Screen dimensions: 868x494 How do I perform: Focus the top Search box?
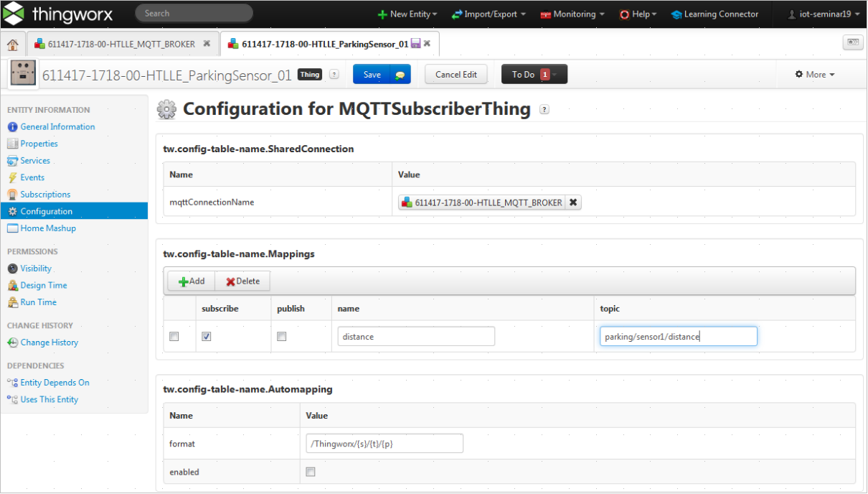click(194, 13)
